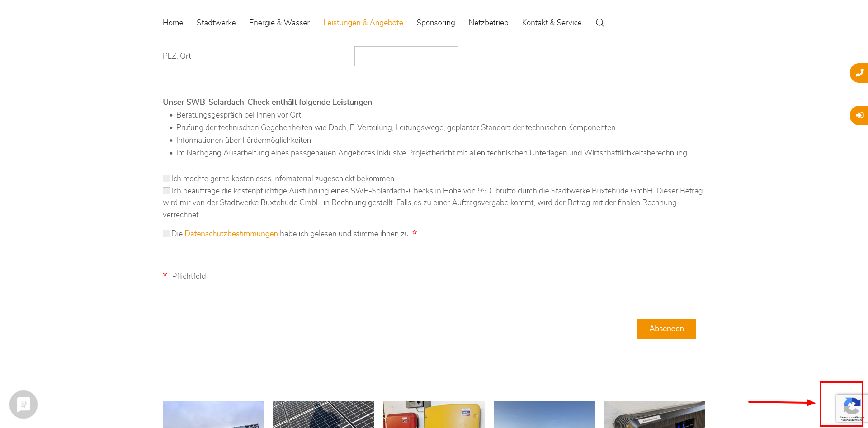The width and height of the screenshot is (868, 428).
Task: Click the reCAPTCHA badge
Action: (852, 408)
